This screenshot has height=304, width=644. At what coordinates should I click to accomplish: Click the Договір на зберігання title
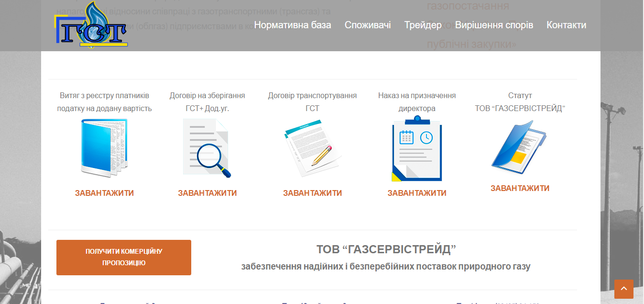click(x=207, y=102)
